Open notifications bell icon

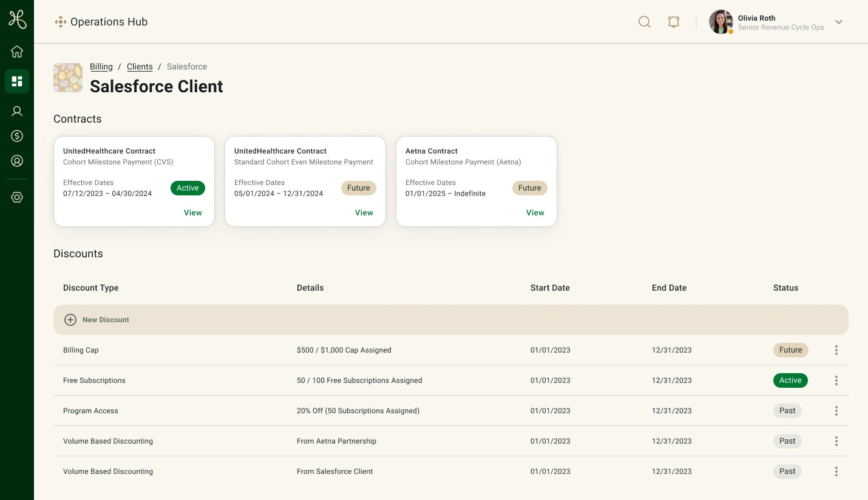click(674, 22)
